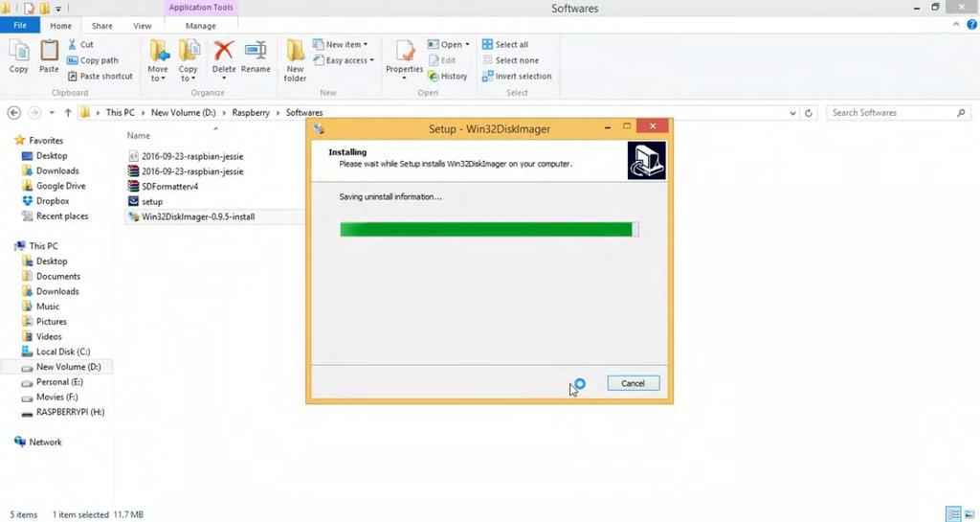This screenshot has width=980, height=522.
Task: Switch to the View ribbon tab
Action: 142,26
